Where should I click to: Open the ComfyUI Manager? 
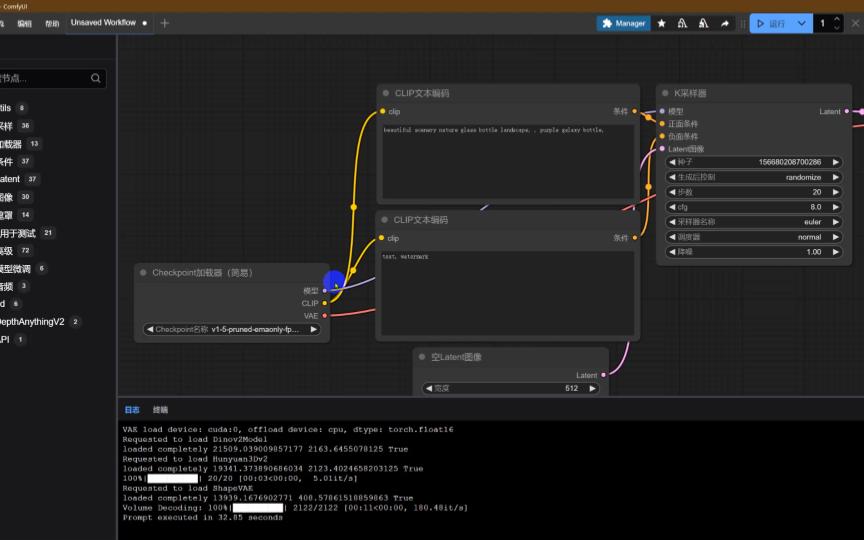pyautogui.click(x=624, y=23)
